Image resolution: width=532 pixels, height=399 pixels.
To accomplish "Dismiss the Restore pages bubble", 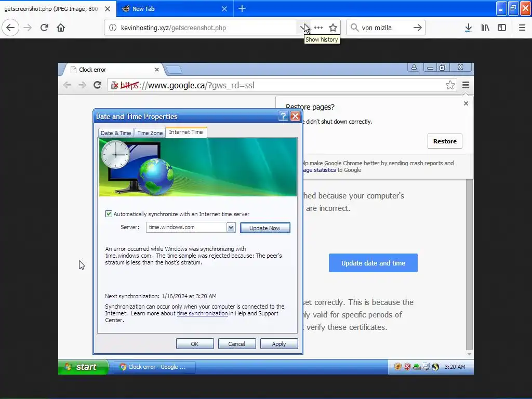I will point(466,103).
